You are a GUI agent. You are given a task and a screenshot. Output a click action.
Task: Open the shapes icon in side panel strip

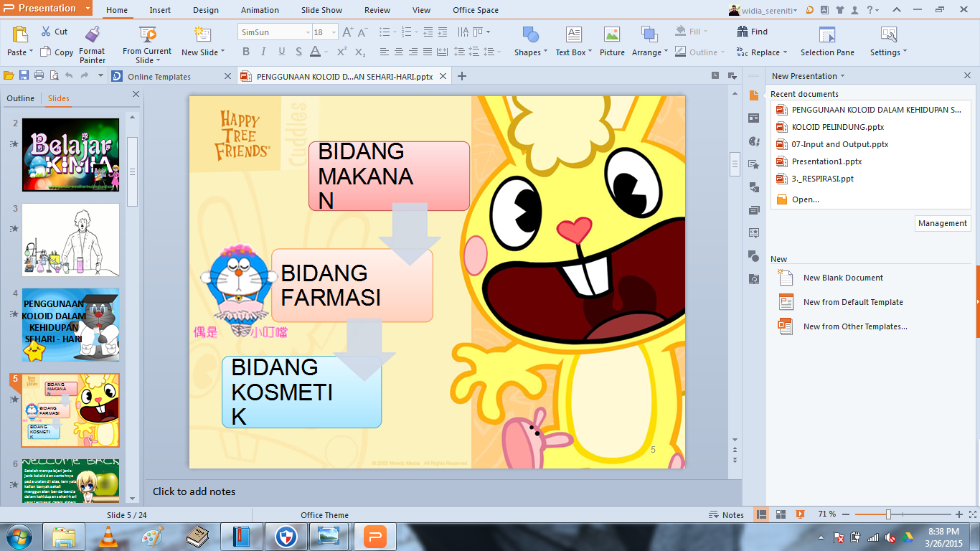[x=753, y=256]
